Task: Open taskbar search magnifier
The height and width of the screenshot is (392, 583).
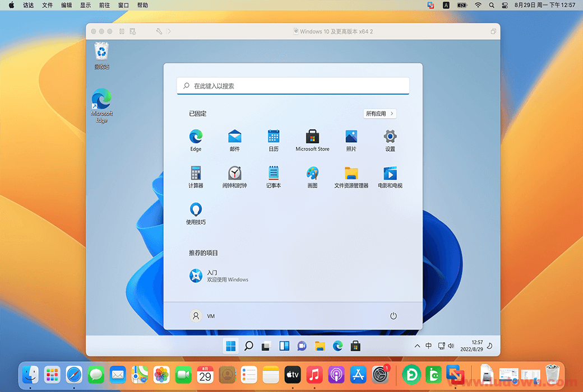Action: point(249,346)
